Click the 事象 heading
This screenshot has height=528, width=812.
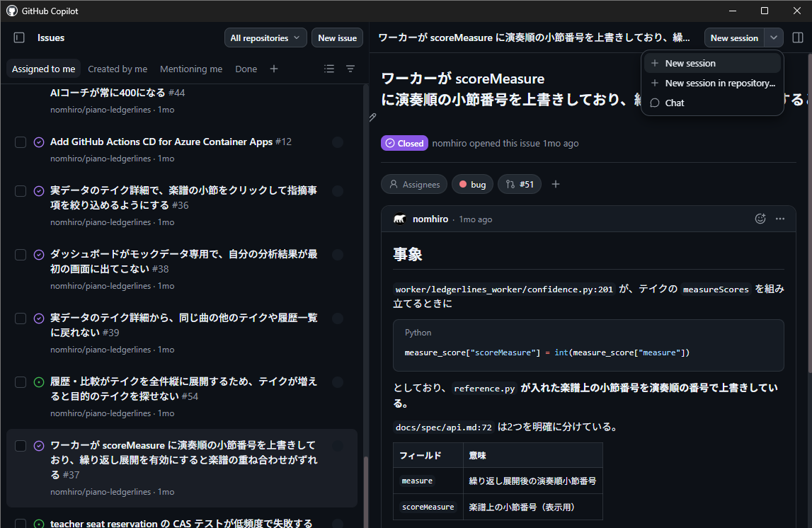408,255
